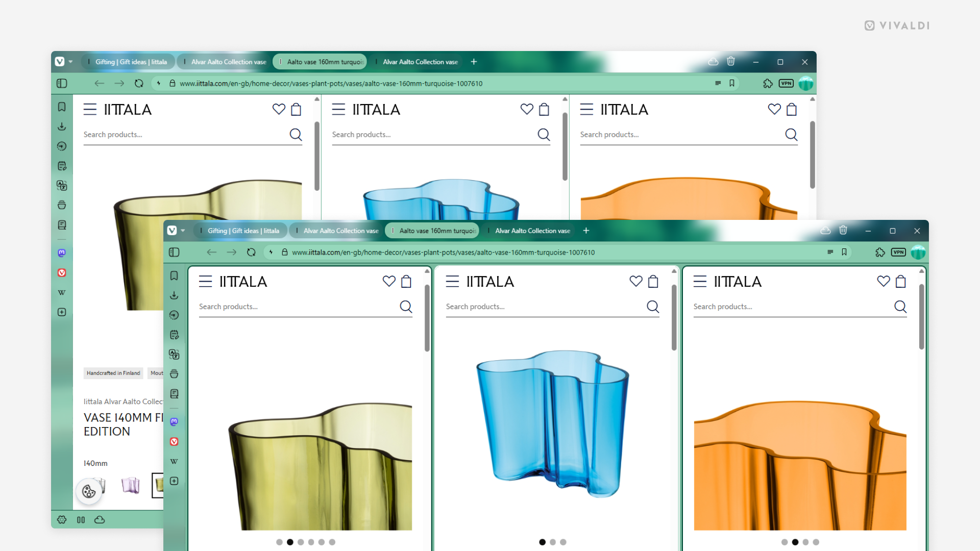Click back window middle tile scrollbar
The height and width of the screenshot is (551, 980).
pyautogui.click(x=565, y=146)
